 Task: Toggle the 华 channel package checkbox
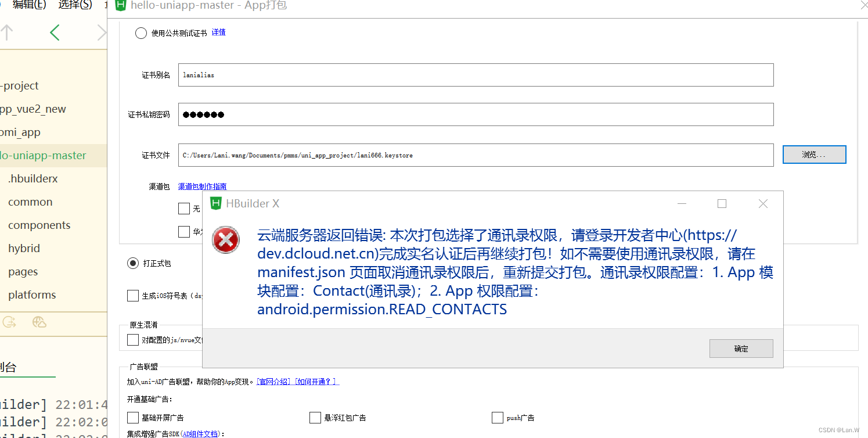tap(184, 232)
